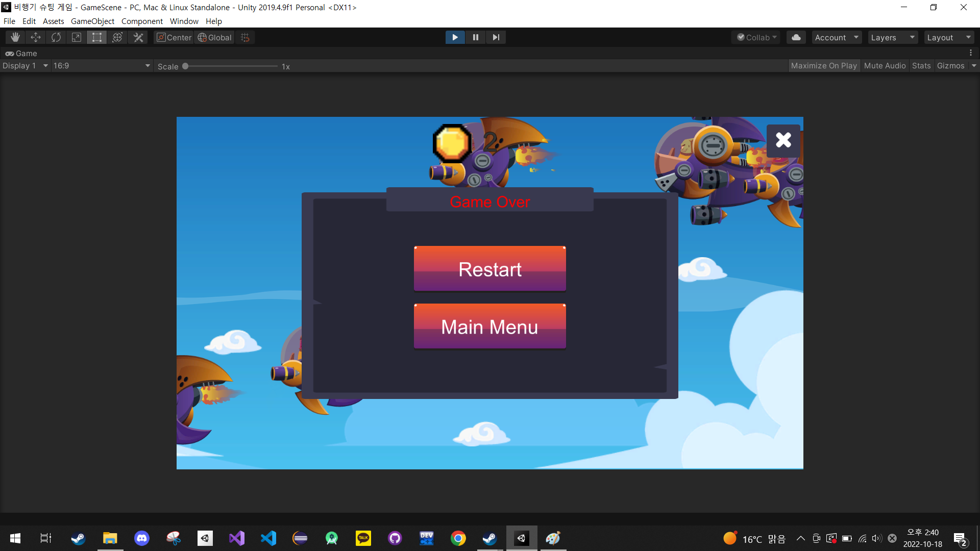Open the GameObject menu
Viewport: 980px width, 551px height.
[x=92, y=21]
